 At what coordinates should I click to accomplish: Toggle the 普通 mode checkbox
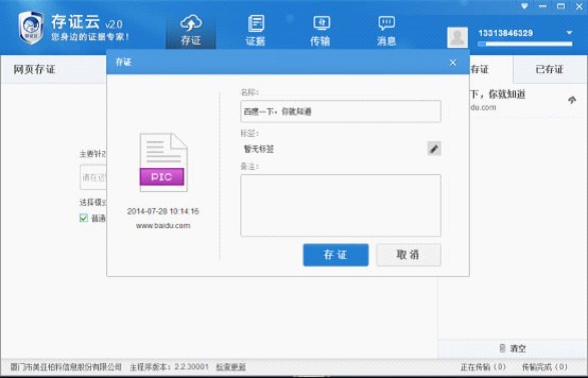click(x=84, y=218)
